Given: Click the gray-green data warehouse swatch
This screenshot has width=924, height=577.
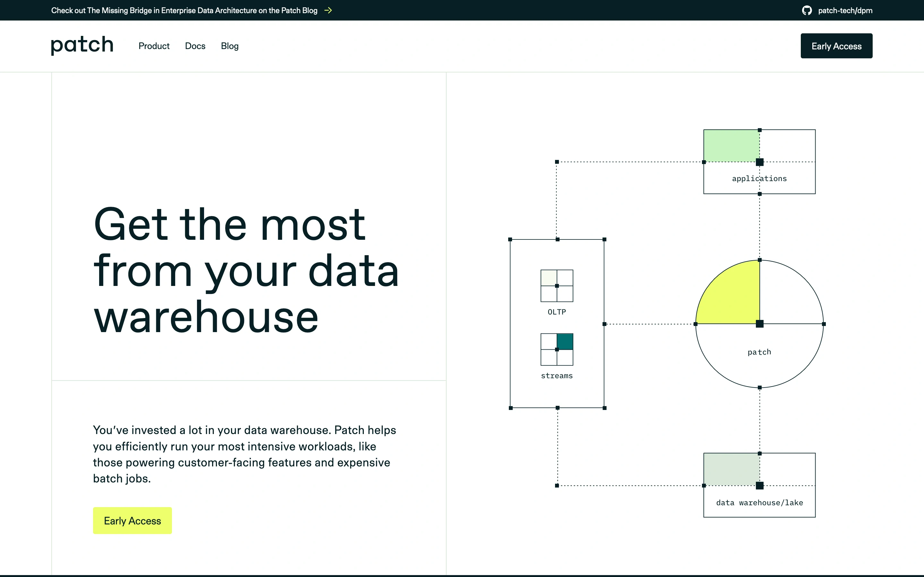Looking at the screenshot, I should (731, 469).
